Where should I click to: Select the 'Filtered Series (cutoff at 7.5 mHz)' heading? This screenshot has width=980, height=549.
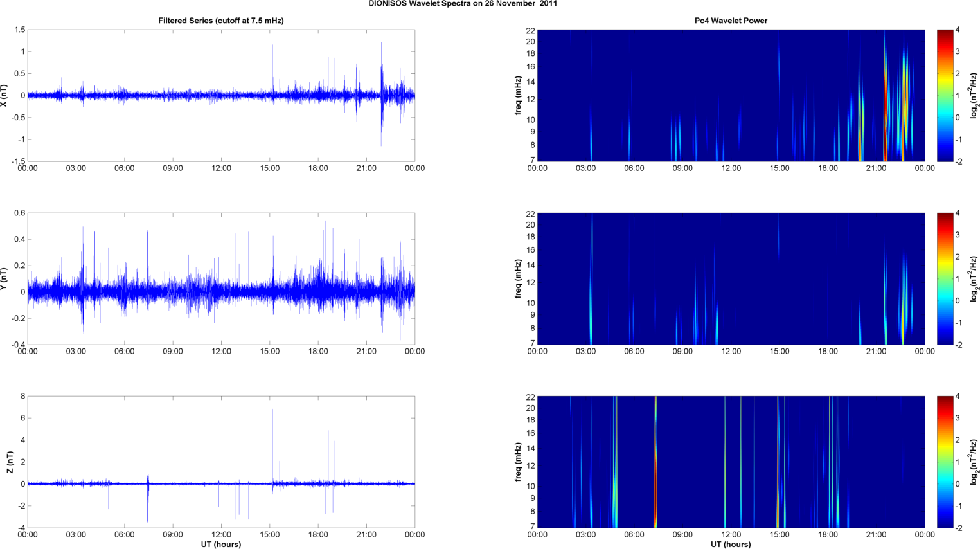221,21
